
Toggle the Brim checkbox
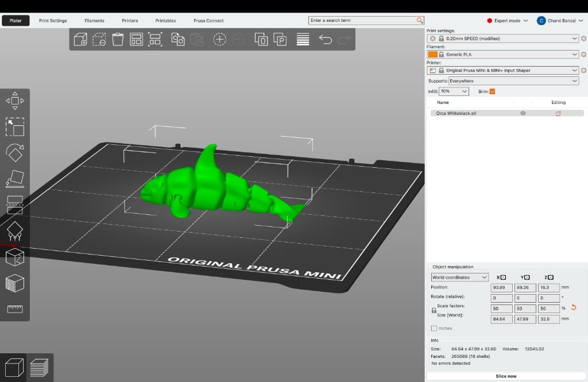[x=492, y=91]
